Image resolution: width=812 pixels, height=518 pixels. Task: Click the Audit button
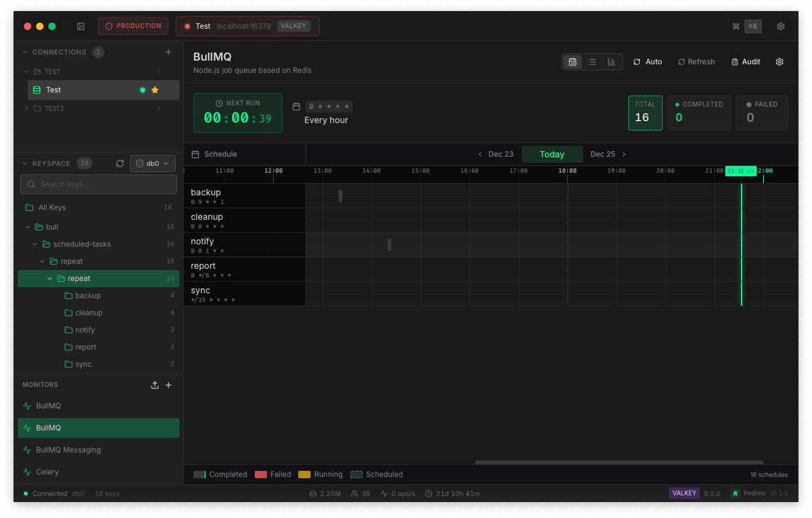pos(745,61)
